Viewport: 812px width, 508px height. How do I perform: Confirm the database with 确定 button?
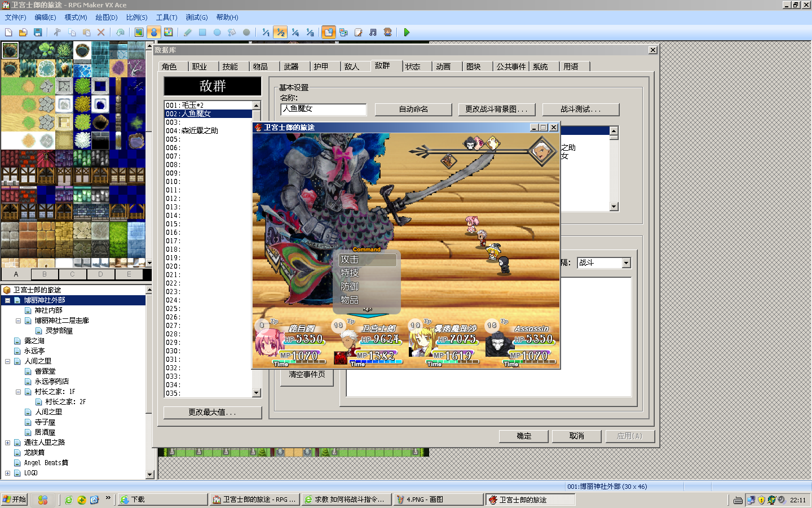point(524,436)
